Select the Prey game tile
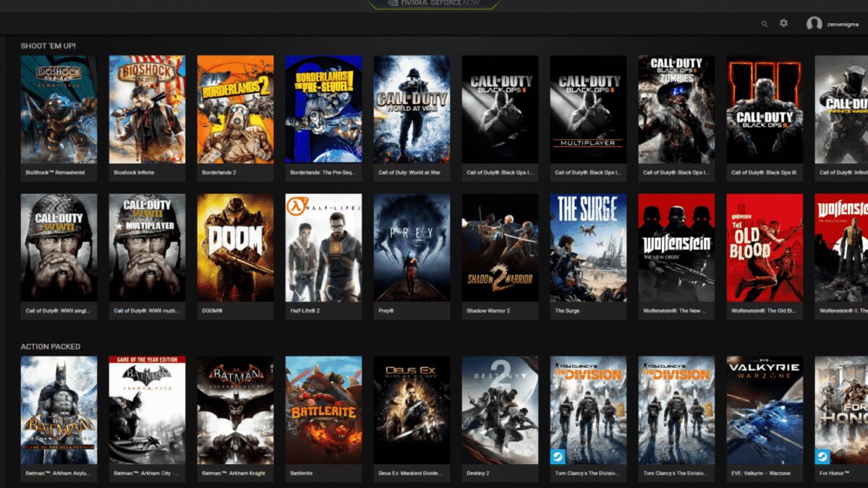 coord(411,249)
